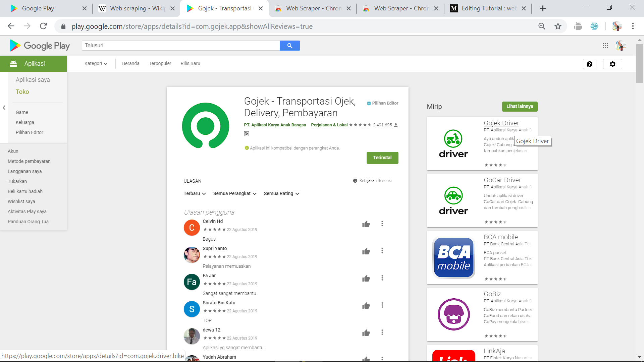Open the Kebijakan Resensi link
The height and width of the screenshot is (362, 644).
pos(375,180)
